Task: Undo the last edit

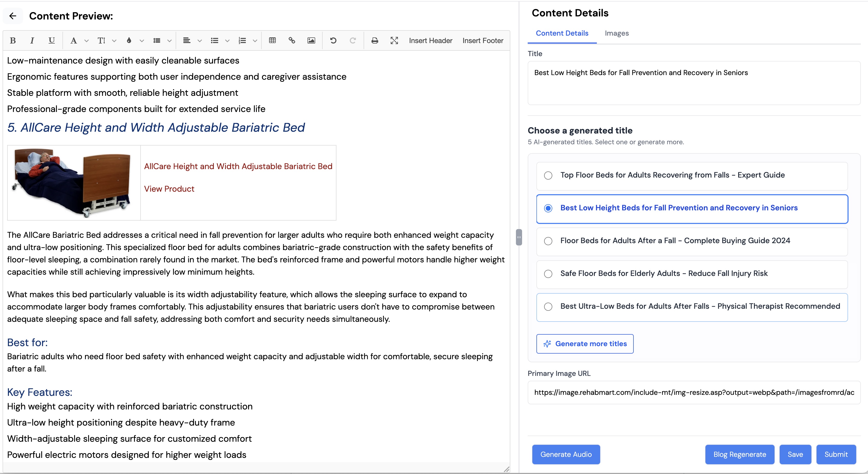Action: pyautogui.click(x=333, y=40)
